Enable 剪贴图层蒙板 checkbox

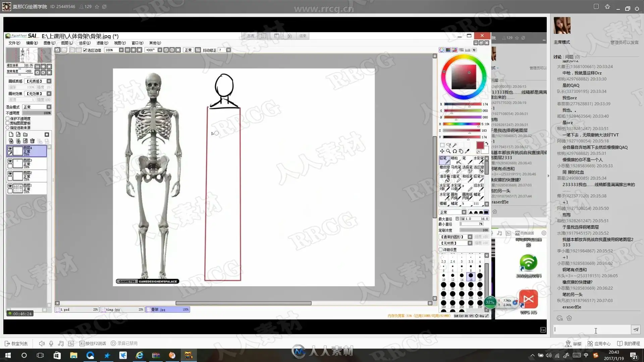(x=8, y=123)
